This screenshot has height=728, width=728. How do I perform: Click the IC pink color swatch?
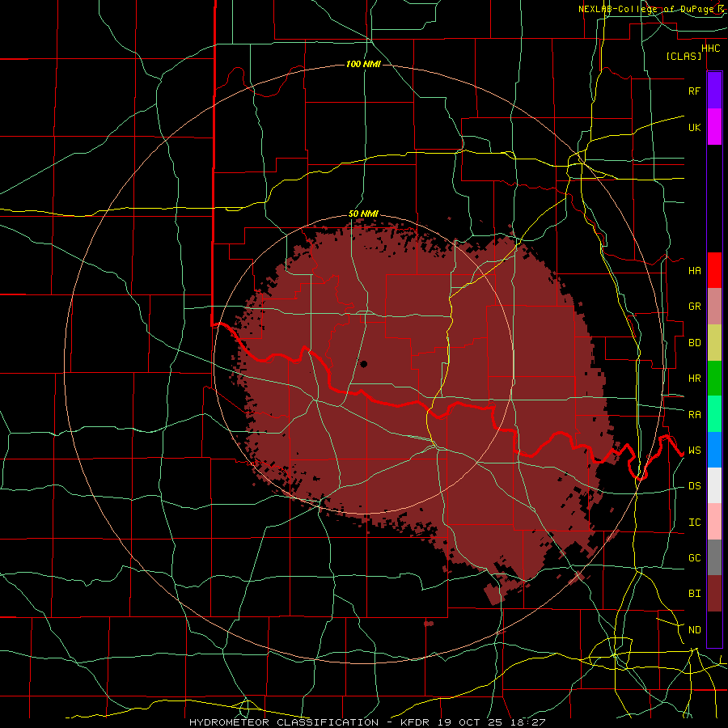click(x=714, y=522)
